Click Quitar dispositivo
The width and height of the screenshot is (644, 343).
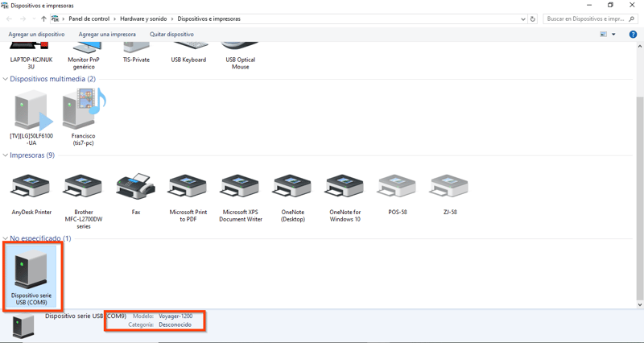(x=171, y=35)
